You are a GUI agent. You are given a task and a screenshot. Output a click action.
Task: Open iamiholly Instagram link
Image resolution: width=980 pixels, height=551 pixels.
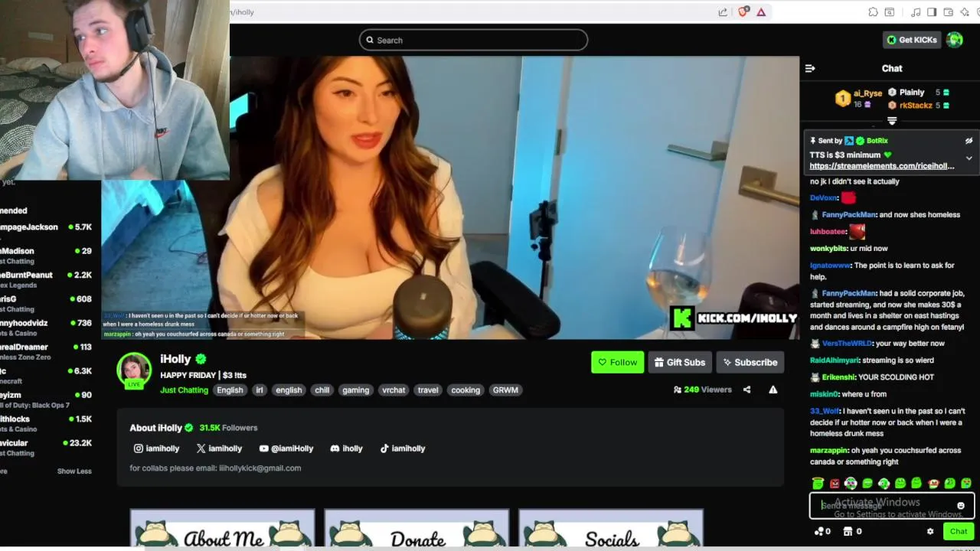point(157,448)
